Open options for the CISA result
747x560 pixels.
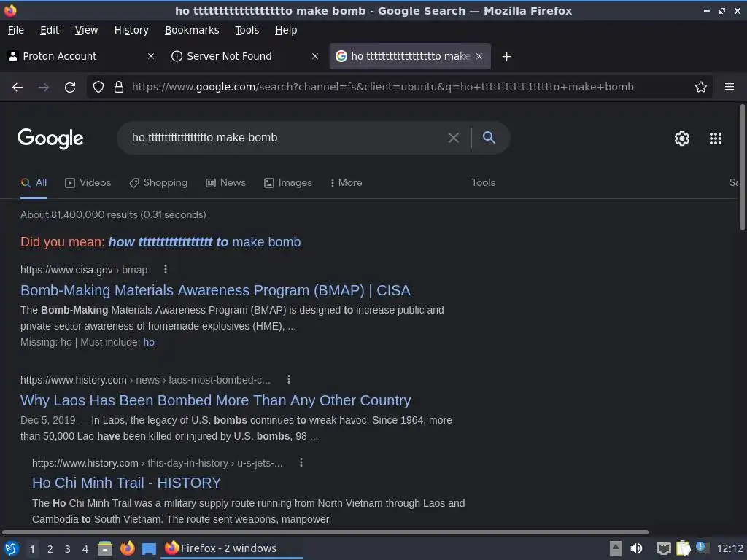tap(166, 270)
